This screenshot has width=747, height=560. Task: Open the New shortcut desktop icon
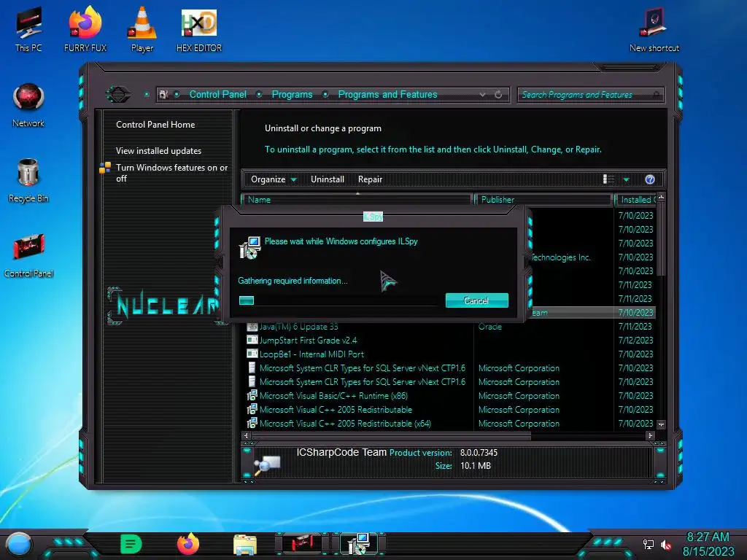tap(654, 29)
